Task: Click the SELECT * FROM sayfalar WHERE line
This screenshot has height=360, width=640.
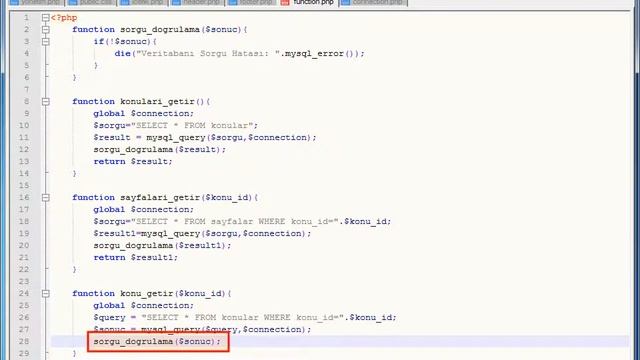Action: [x=242, y=221]
